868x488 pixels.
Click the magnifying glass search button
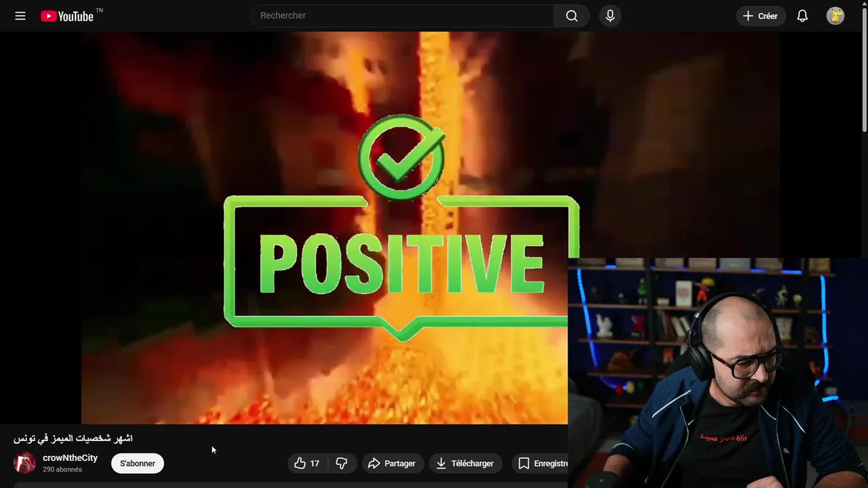[x=572, y=16]
